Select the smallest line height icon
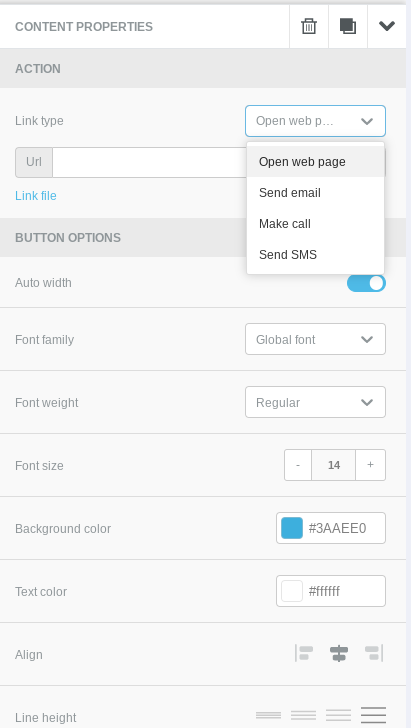This screenshot has width=411, height=728. [268, 715]
